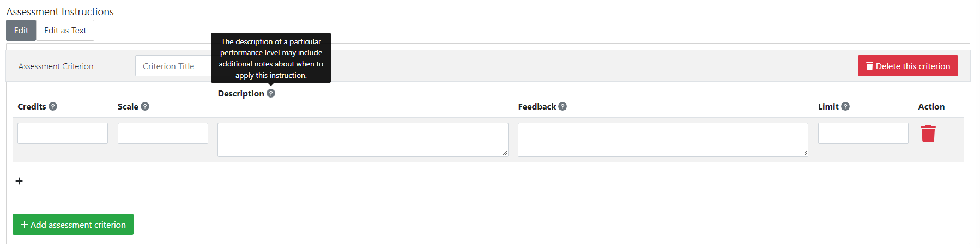Click into the Credits input box
The height and width of the screenshot is (248, 980).
(x=63, y=134)
